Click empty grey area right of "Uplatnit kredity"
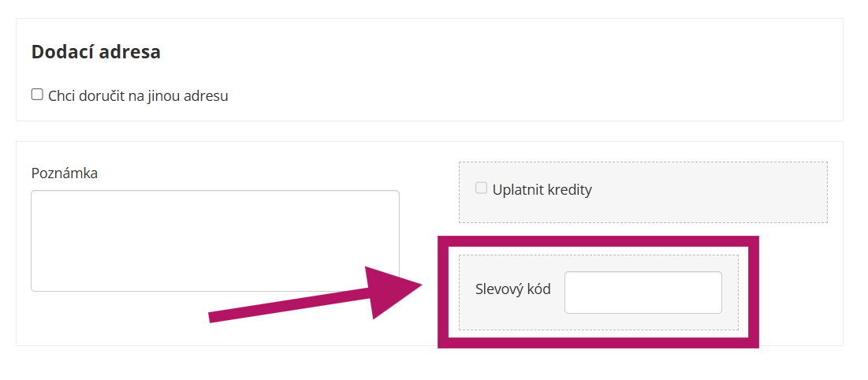Image resolution: width=868 pixels, height=380 pixels. tap(710, 192)
